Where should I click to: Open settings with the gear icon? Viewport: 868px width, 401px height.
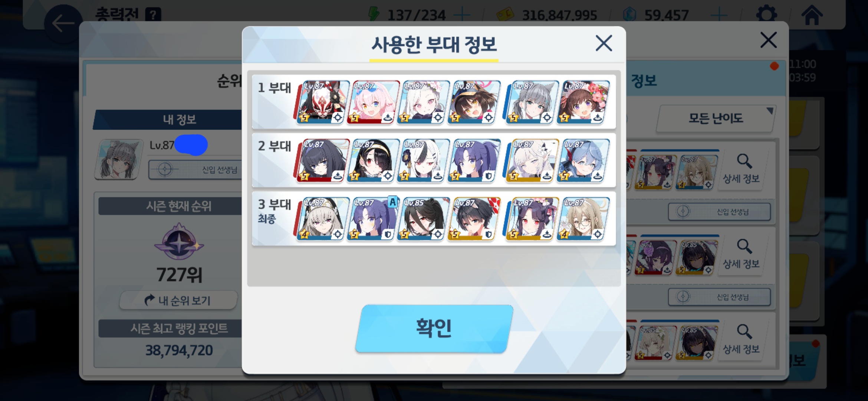point(766,15)
